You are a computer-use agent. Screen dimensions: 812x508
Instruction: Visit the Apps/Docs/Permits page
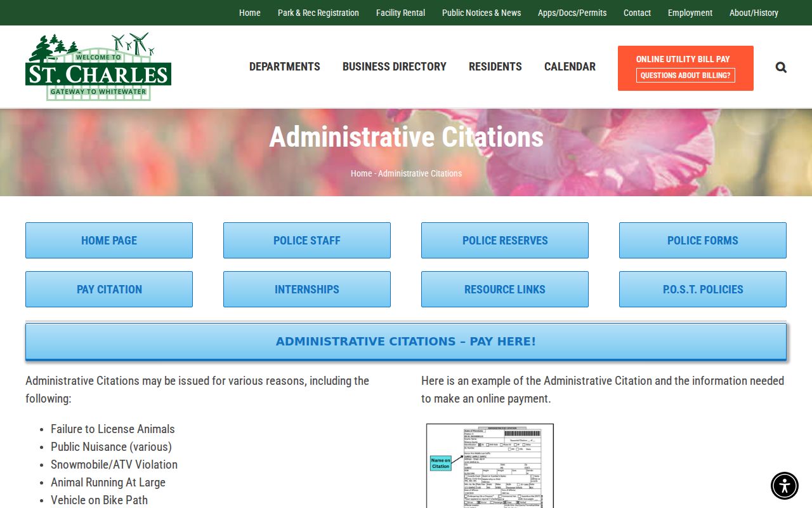pyautogui.click(x=572, y=13)
